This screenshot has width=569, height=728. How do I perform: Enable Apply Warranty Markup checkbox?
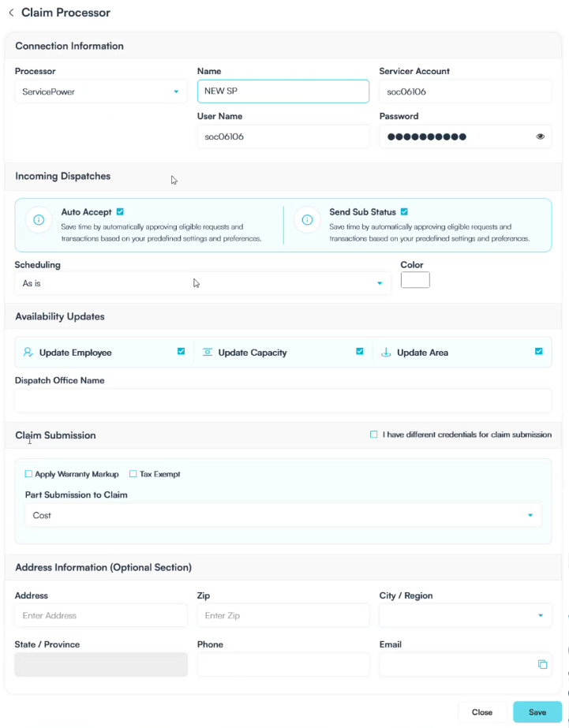28,473
